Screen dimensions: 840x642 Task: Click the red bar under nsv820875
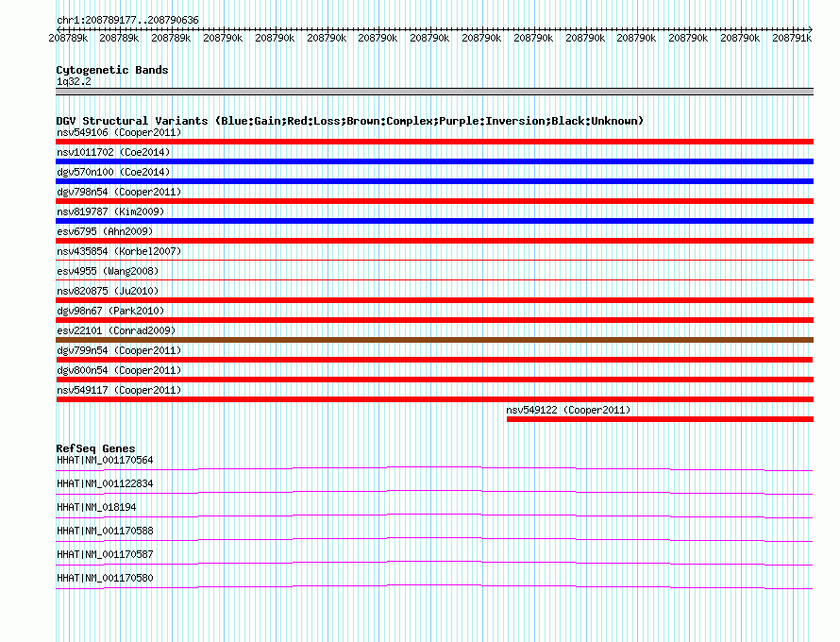pos(434,300)
